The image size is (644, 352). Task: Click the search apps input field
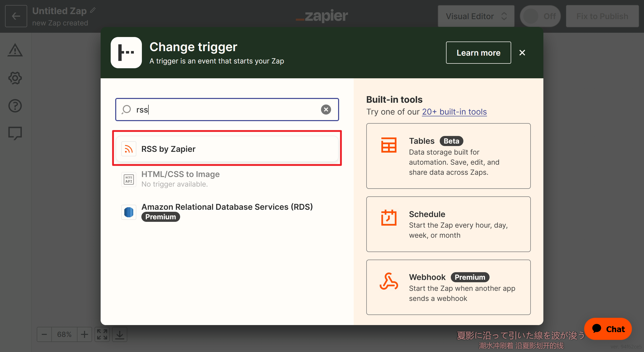(x=227, y=110)
